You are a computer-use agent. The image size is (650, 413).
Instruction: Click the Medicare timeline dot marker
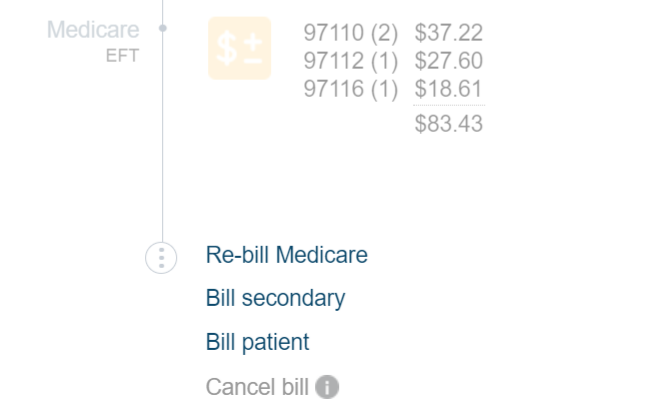[x=163, y=28]
